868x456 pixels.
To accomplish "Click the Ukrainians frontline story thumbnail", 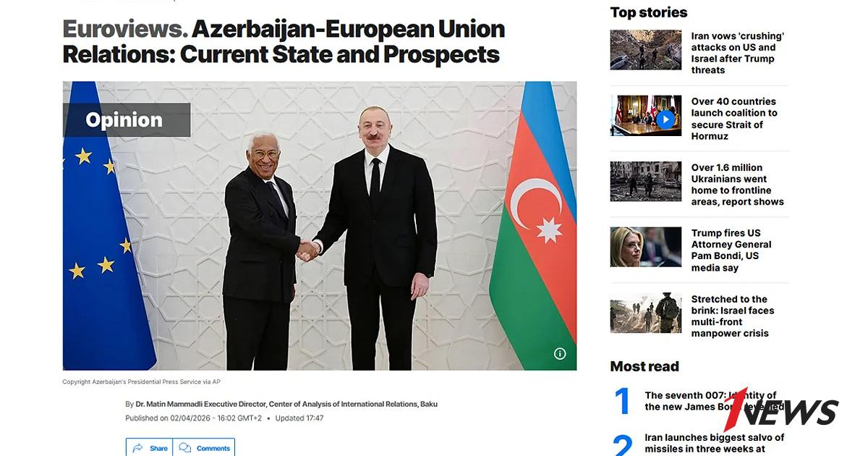I will [x=646, y=181].
